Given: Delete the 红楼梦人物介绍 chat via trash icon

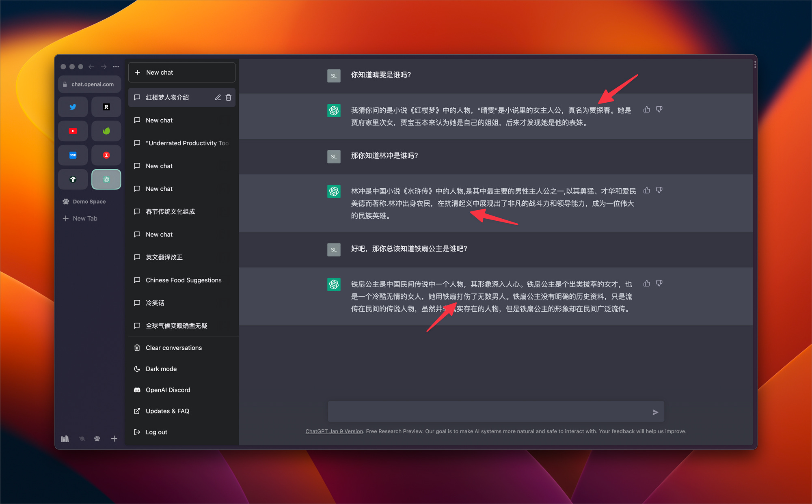Looking at the screenshot, I should pyautogui.click(x=229, y=97).
